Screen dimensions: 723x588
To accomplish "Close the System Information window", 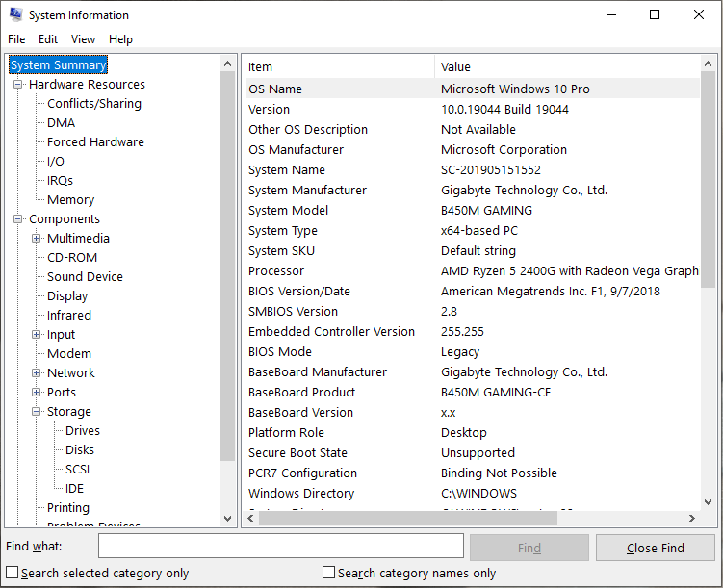I will pyautogui.click(x=699, y=14).
